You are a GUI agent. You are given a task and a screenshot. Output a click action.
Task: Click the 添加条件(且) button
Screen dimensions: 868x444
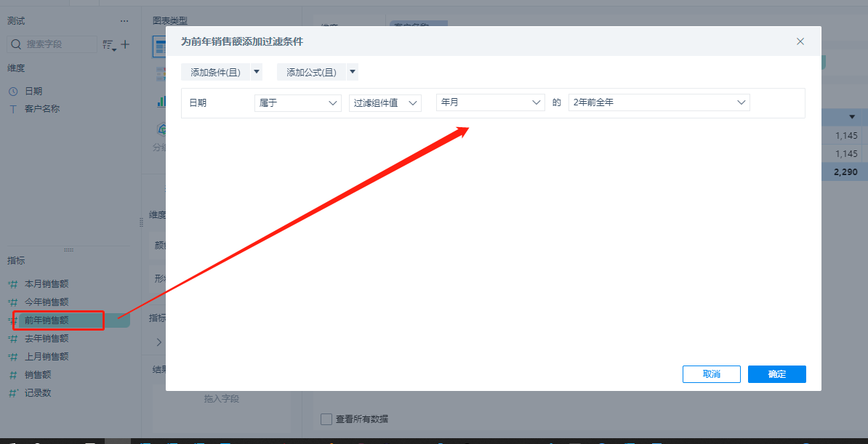coord(215,72)
